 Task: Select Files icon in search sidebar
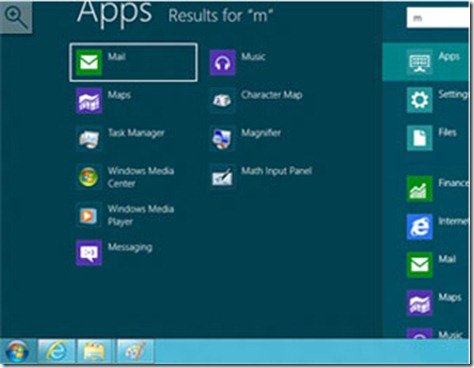(420, 138)
